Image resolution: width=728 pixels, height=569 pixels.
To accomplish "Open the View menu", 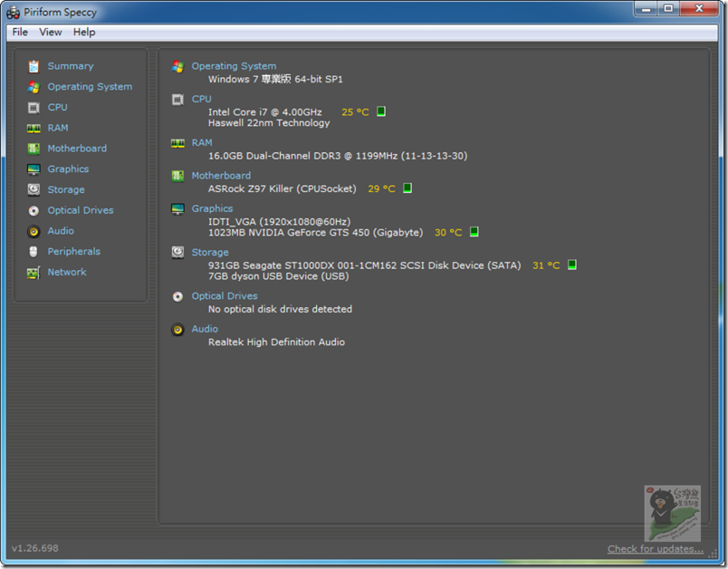I will pos(50,32).
